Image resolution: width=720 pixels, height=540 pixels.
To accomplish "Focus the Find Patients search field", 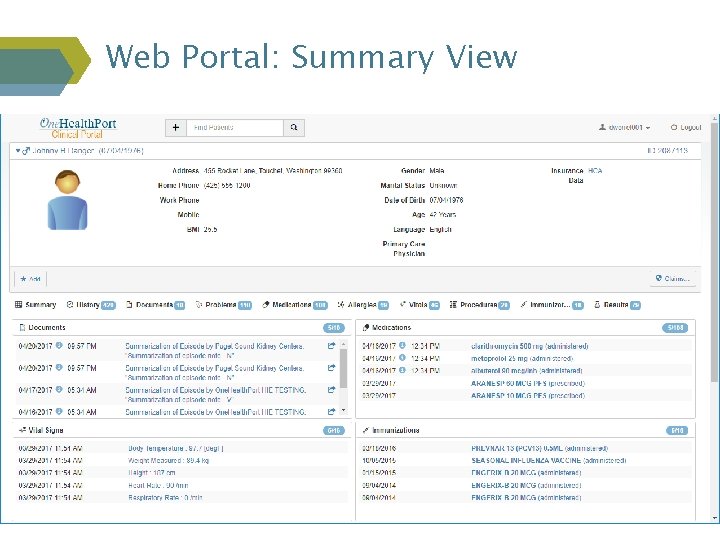I will [x=235, y=127].
